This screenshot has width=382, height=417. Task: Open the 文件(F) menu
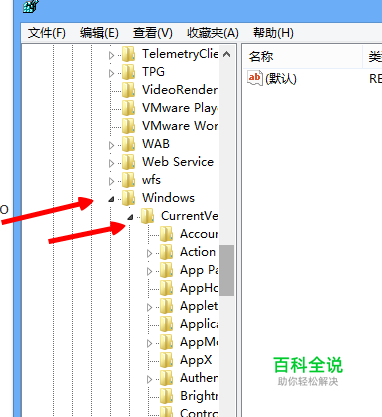(x=47, y=33)
